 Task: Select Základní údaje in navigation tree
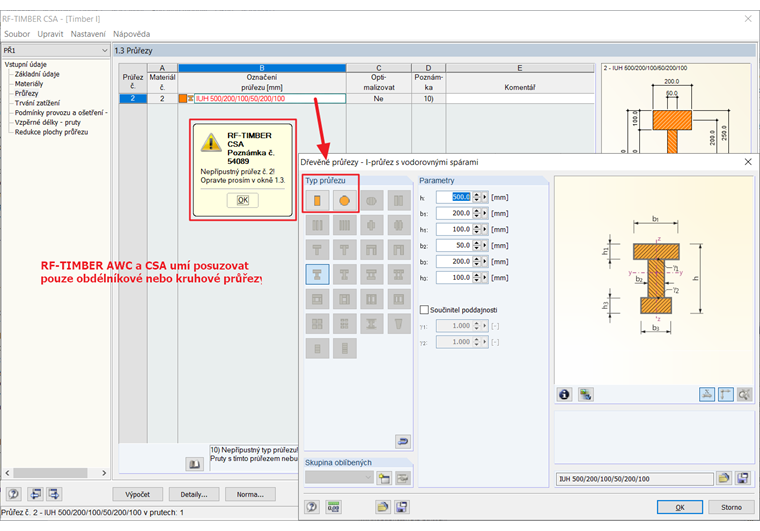[x=37, y=74]
